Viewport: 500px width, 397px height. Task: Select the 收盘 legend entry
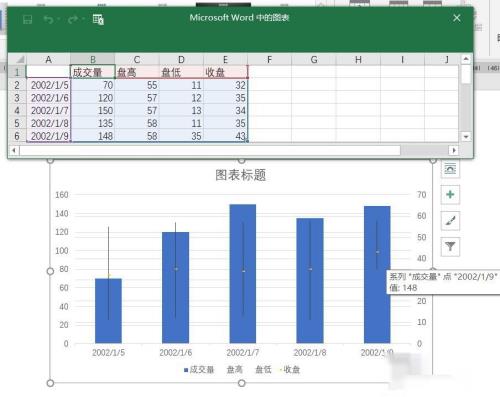click(290, 370)
